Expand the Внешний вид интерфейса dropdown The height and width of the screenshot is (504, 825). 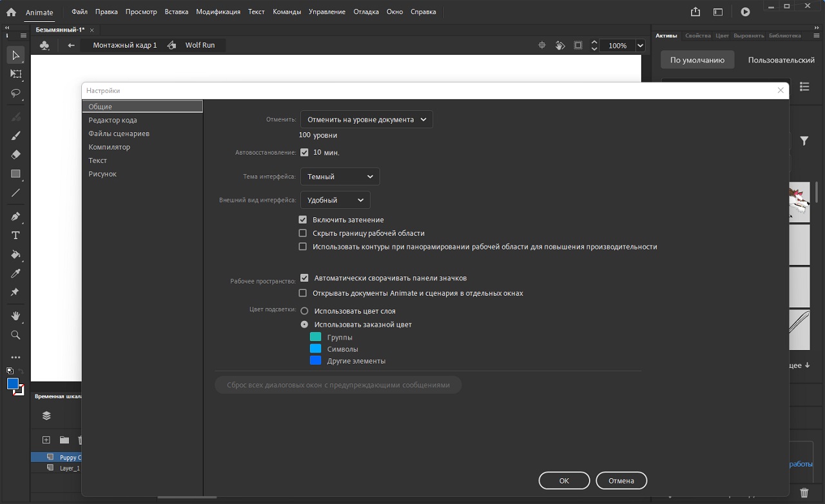[x=335, y=200]
